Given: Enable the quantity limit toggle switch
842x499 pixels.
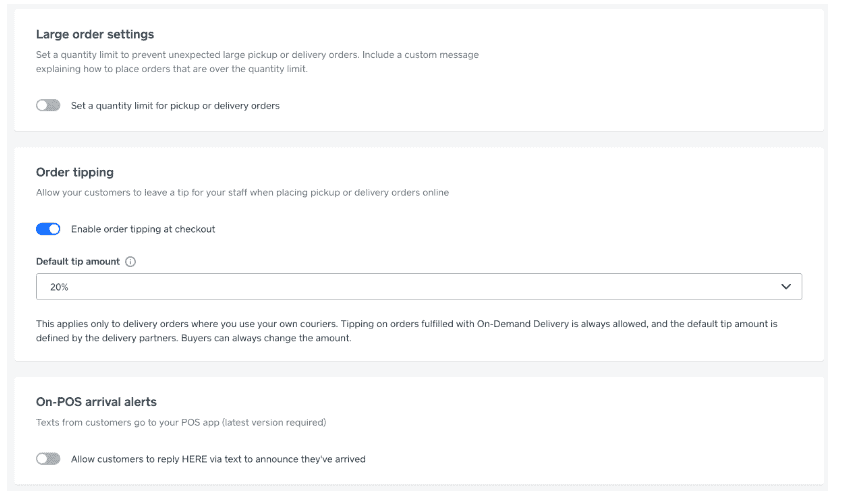Looking at the screenshot, I should [x=48, y=105].
